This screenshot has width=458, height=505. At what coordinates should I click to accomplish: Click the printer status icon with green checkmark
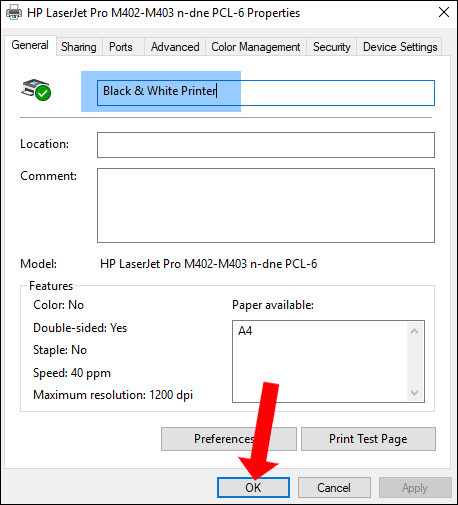click(36, 90)
